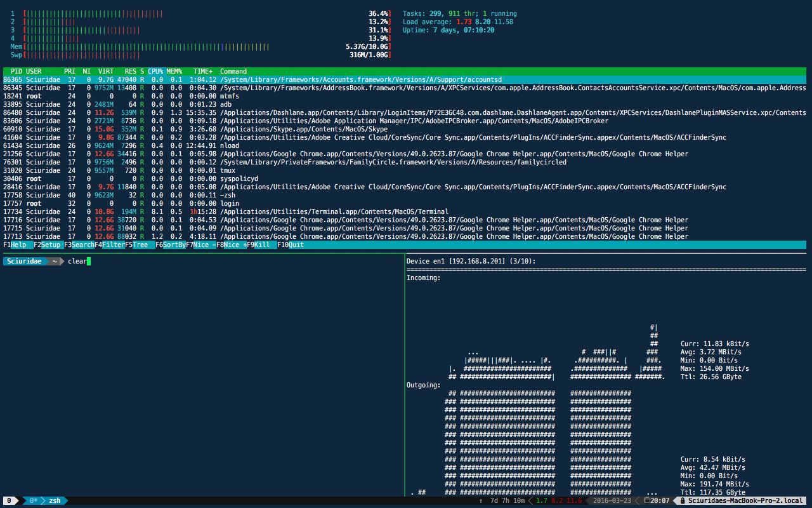
Task: Sort by the VIRT column header
Action: 106,71
